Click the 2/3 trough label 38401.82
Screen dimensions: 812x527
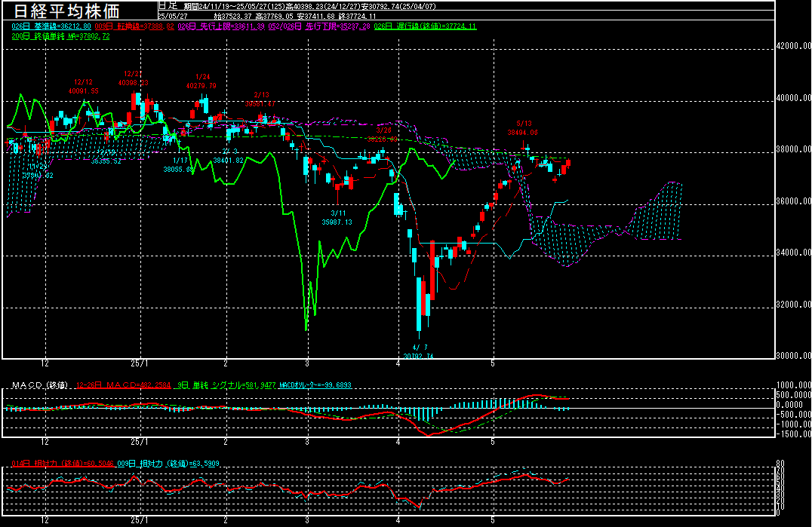pos(229,155)
